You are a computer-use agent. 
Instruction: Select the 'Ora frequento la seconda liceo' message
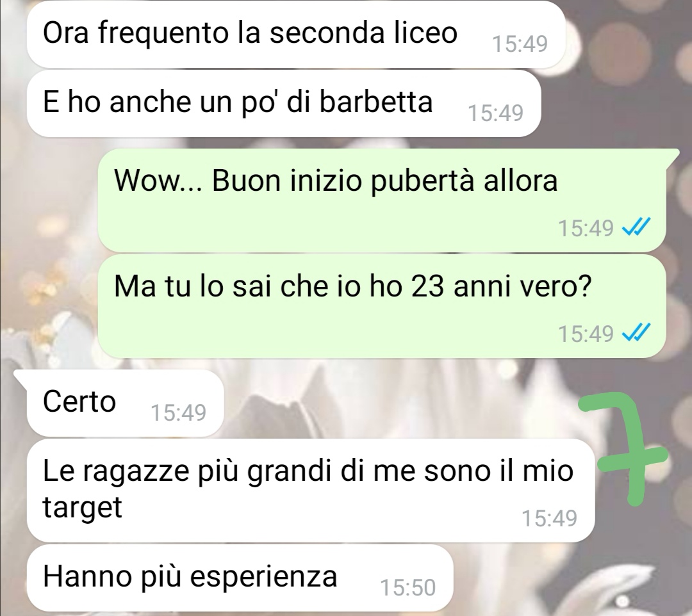click(x=295, y=35)
